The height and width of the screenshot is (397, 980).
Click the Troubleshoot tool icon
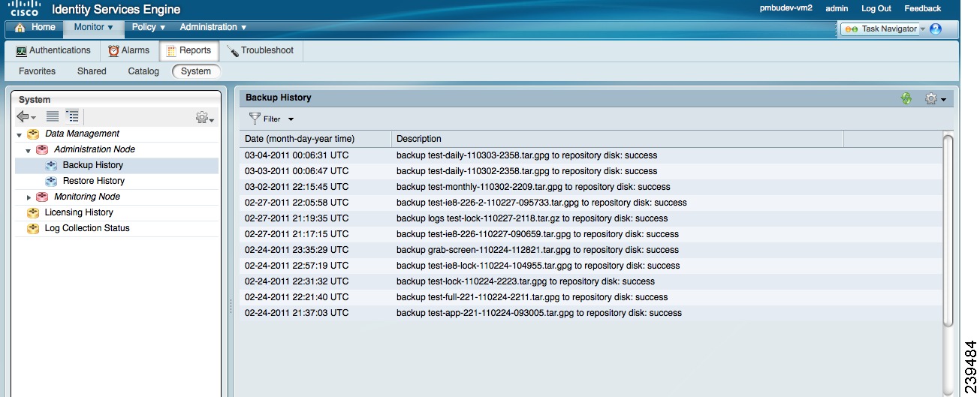click(x=232, y=51)
